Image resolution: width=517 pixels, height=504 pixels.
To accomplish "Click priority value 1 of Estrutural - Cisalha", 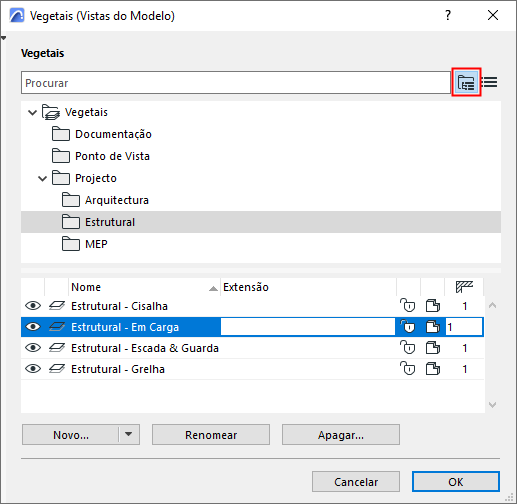I will tap(465, 306).
